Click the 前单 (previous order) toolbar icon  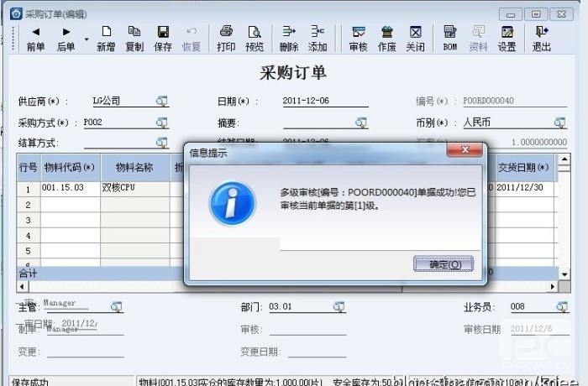point(35,38)
